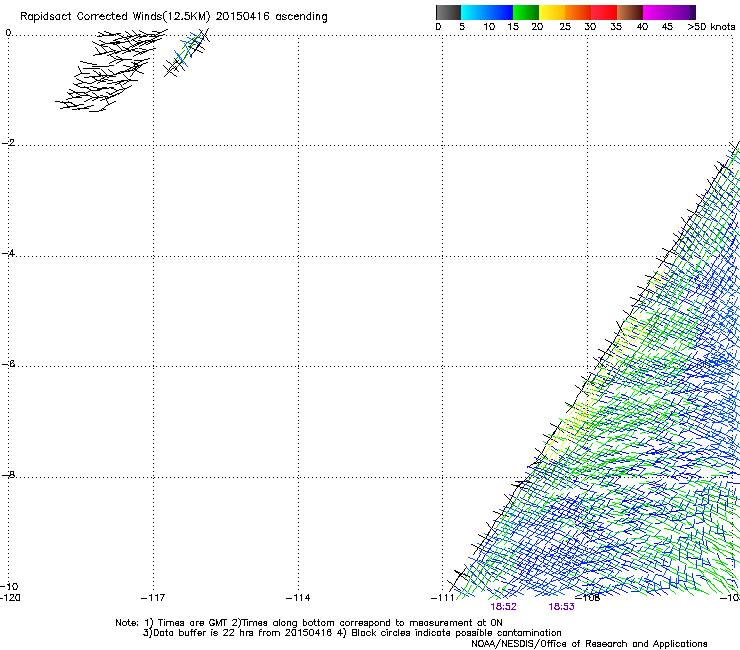
Task: Click longitude label -111
Action: point(442,598)
